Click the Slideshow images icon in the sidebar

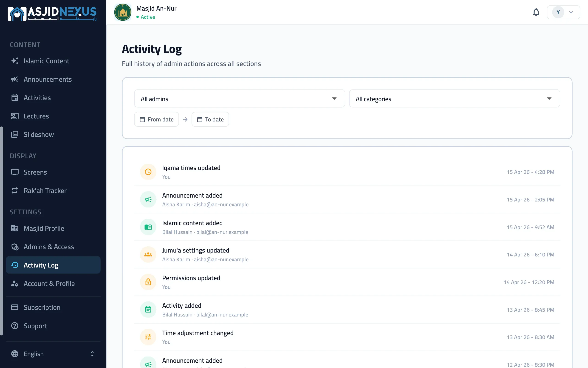[x=15, y=134]
